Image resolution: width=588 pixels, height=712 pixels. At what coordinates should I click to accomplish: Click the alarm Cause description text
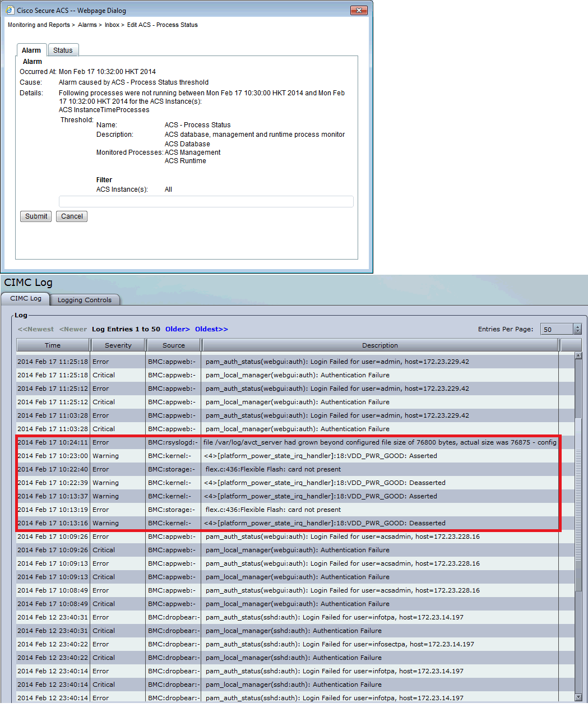(133, 82)
